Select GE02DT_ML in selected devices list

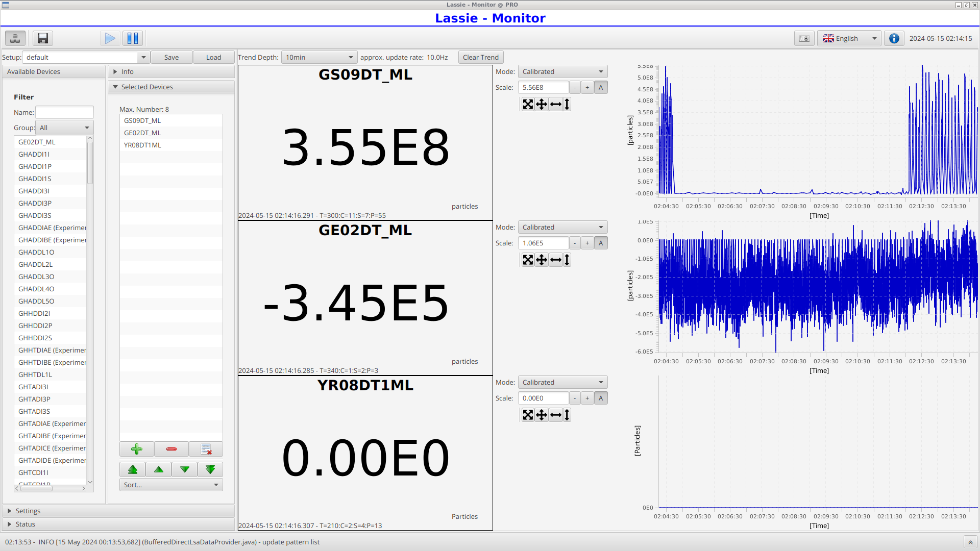[x=171, y=133]
